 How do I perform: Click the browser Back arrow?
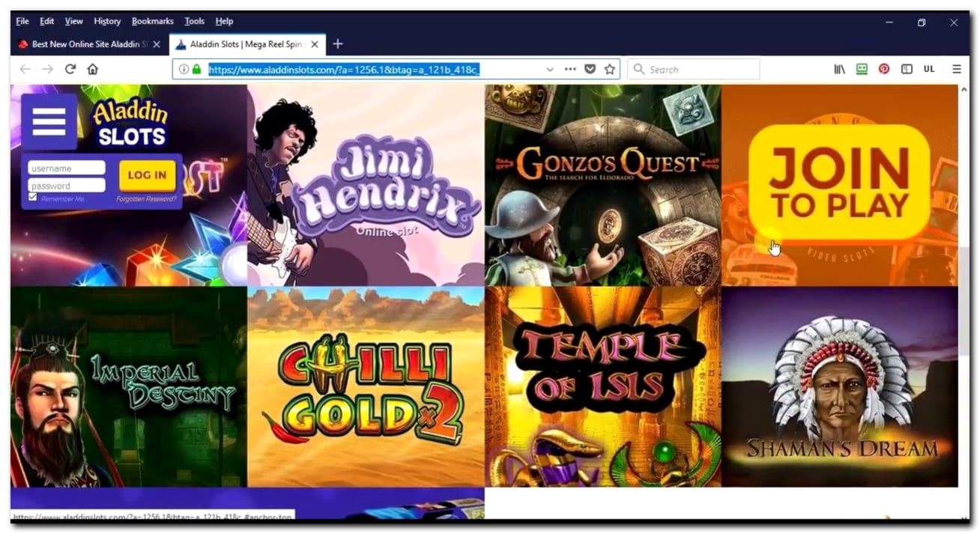pyautogui.click(x=25, y=69)
